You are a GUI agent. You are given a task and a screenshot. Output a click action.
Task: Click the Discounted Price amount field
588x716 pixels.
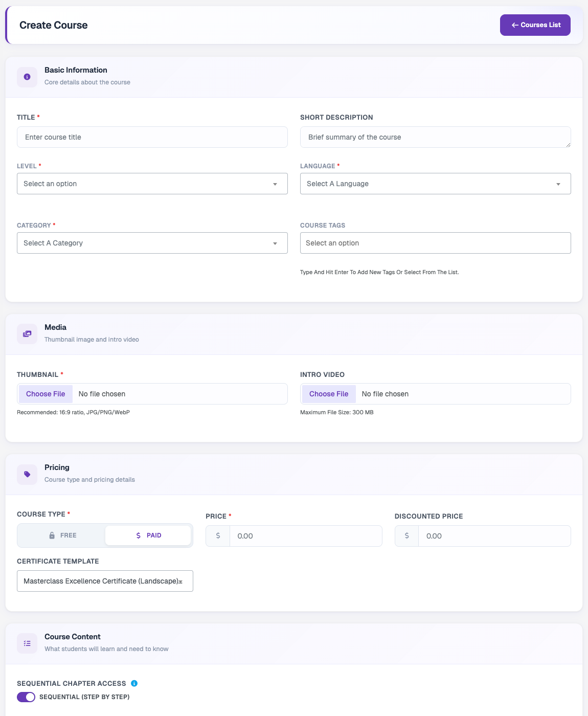(x=494, y=536)
